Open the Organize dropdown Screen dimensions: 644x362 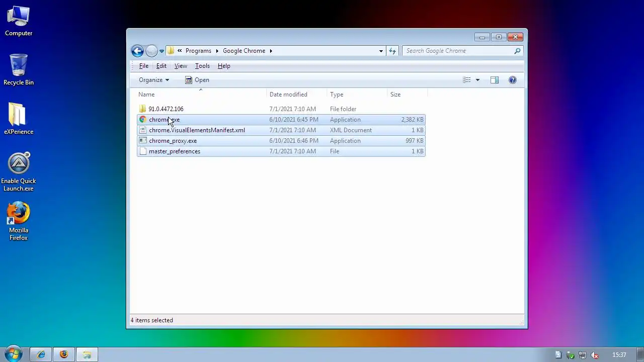pos(154,80)
